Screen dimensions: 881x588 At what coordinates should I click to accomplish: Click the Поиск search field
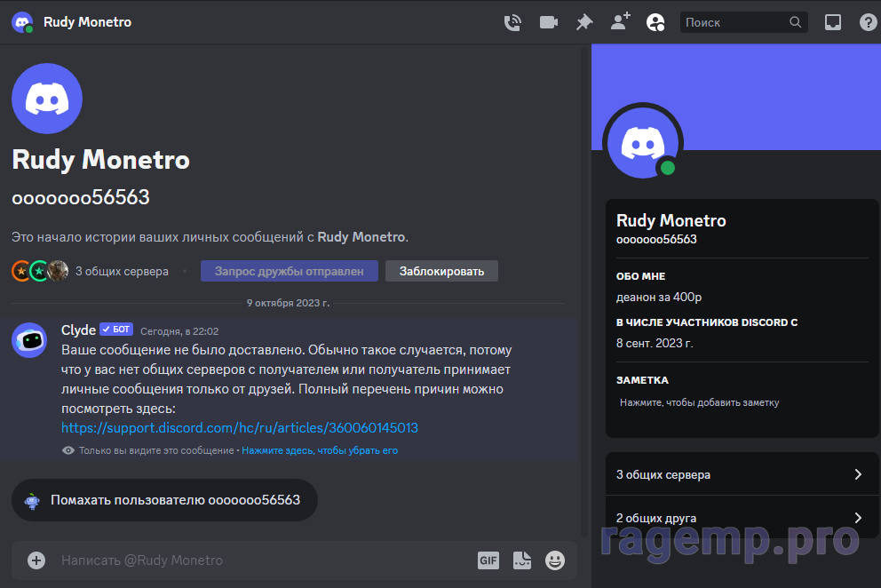point(744,22)
